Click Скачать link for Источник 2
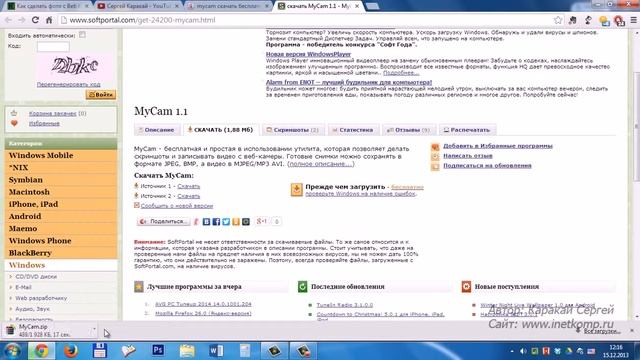 pyautogui.click(x=189, y=196)
